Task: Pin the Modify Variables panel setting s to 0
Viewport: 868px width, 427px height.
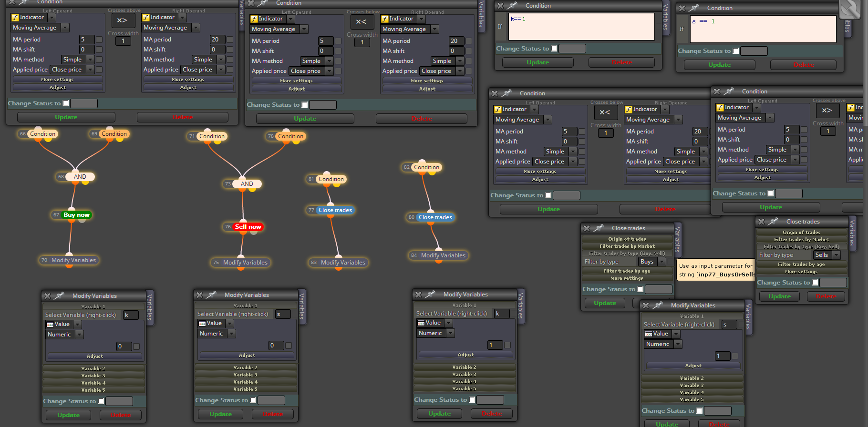Action: tap(211, 295)
